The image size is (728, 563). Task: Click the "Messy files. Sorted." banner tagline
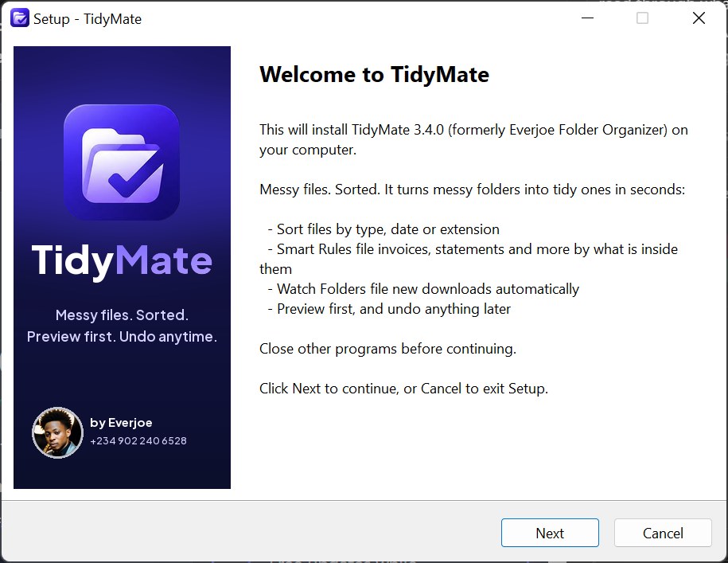tap(122, 315)
